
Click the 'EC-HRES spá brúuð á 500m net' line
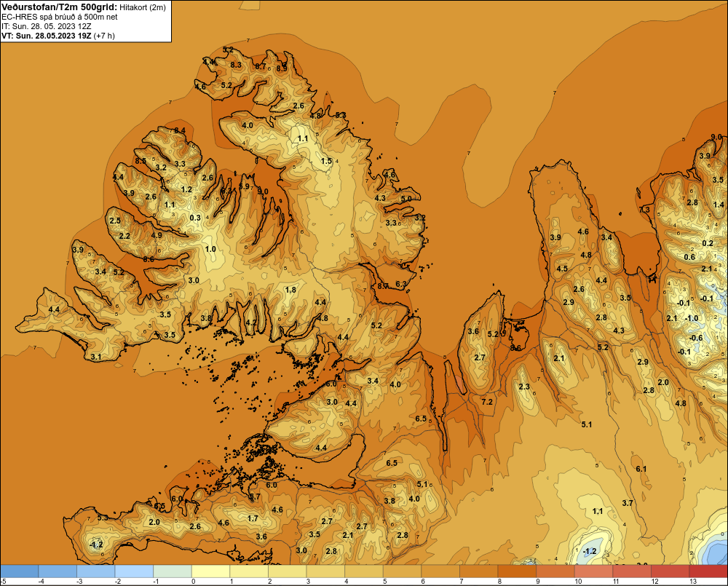(60, 17)
